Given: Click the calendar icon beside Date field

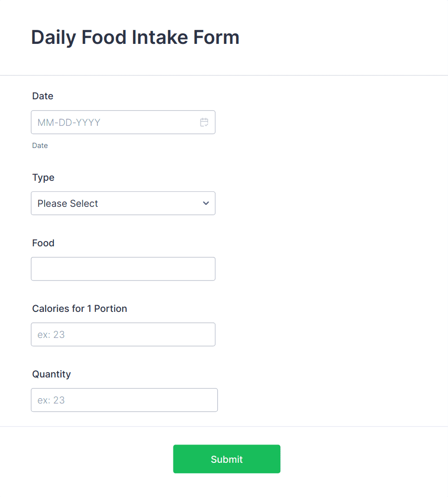Looking at the screenshot, I should click(x=205, y=122).
